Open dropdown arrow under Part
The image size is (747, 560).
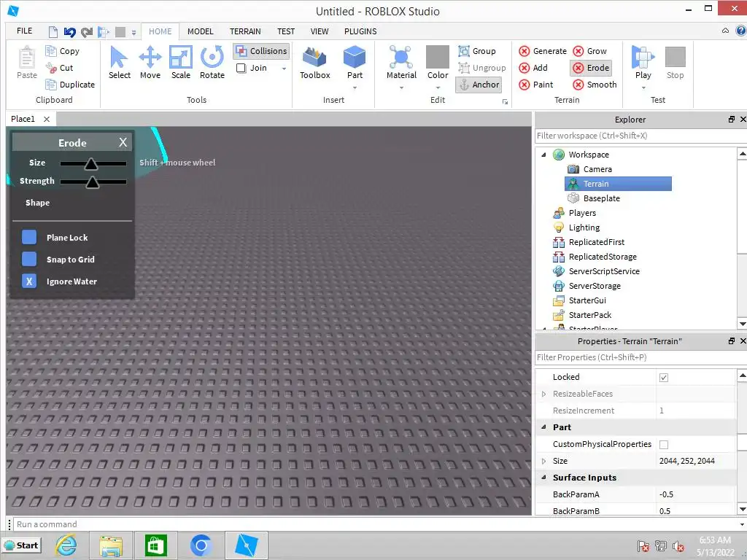click(355, 87)
